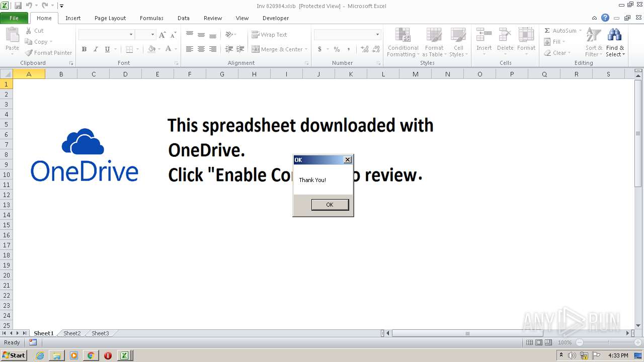Viewport: 644px width, 362px height.
Task: Click the Font Color letter A
Action: coord(168,49)
